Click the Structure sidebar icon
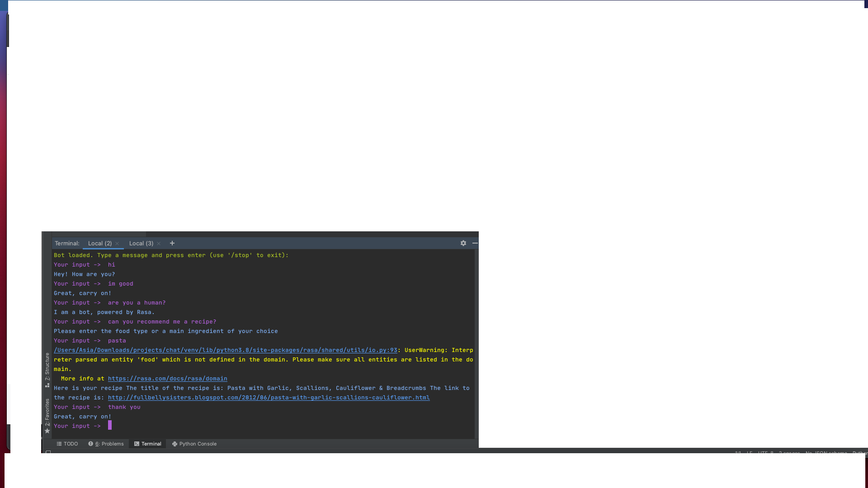868x488 pixels. pos(47,385)
